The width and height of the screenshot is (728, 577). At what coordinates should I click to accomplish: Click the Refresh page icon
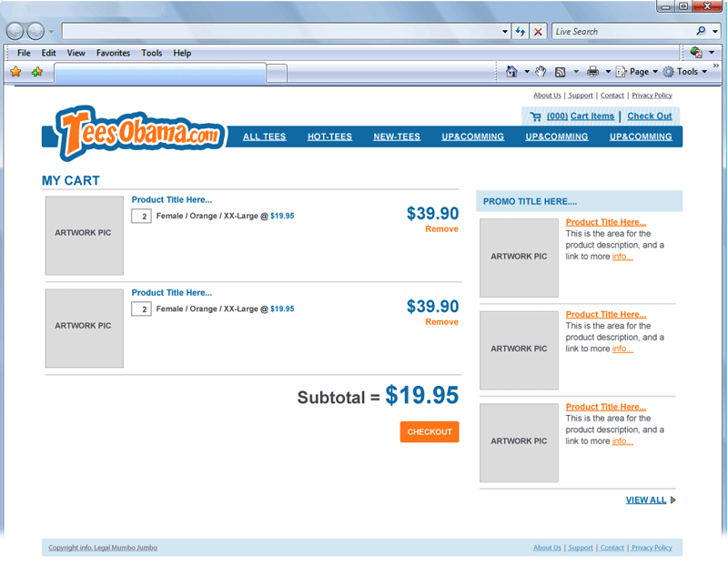[520, 32]
